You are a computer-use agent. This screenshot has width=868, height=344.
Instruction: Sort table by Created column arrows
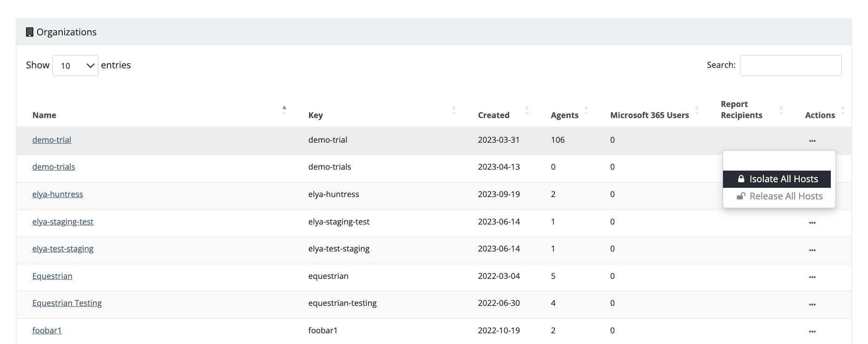click(x=527, y=110)
